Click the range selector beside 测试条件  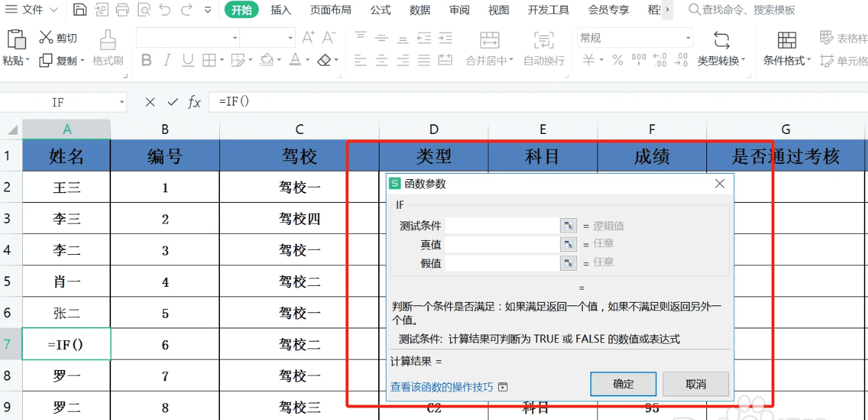(x=568, y=225)
